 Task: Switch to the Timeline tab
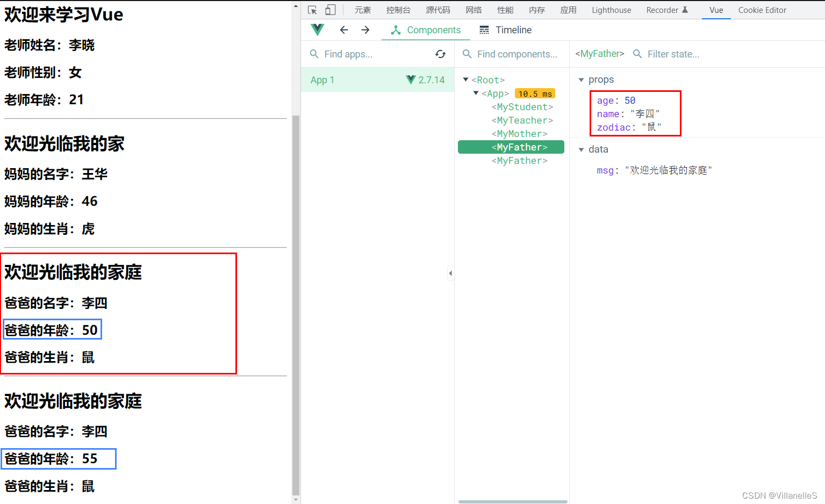(x=505, y=30)
